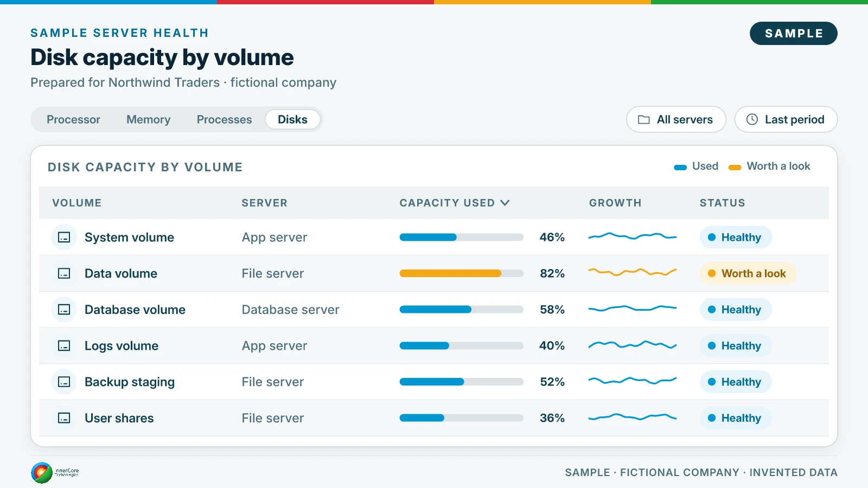Click the Worth a look status badge
Image resolution: width=868 pixels, height=488 pixels.
[x=748, y=274]
